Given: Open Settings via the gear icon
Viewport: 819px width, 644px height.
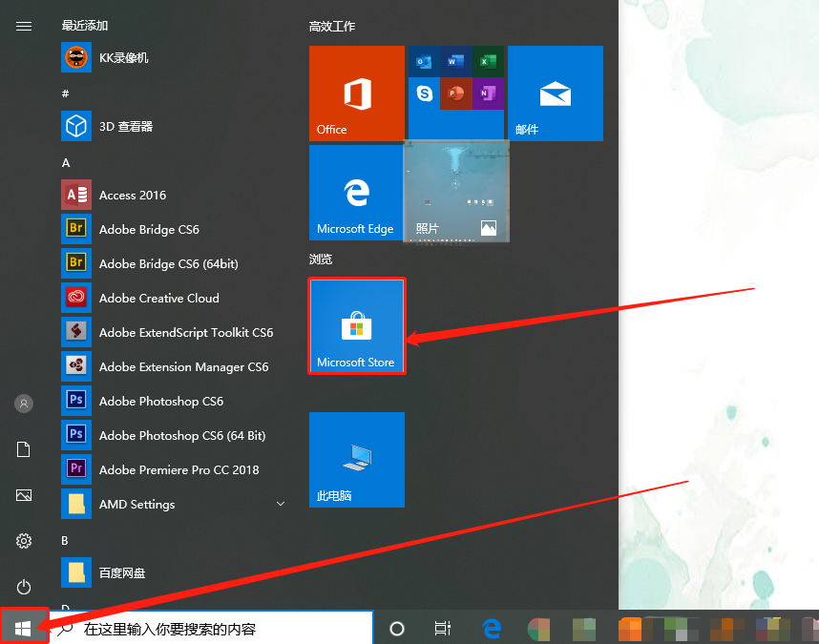Looking at the screenshot, I should 24,541.
